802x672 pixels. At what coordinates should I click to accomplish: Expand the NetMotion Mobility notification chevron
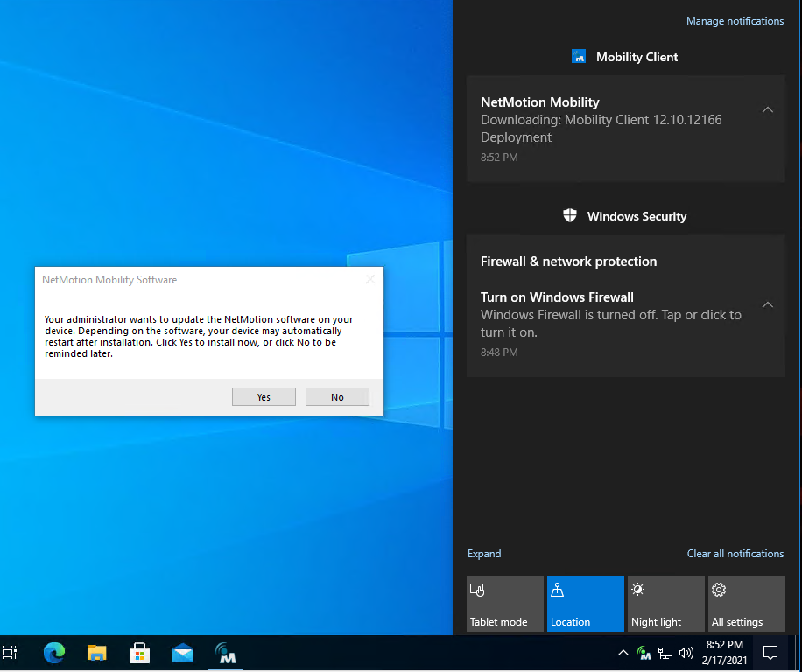point(768,110)
